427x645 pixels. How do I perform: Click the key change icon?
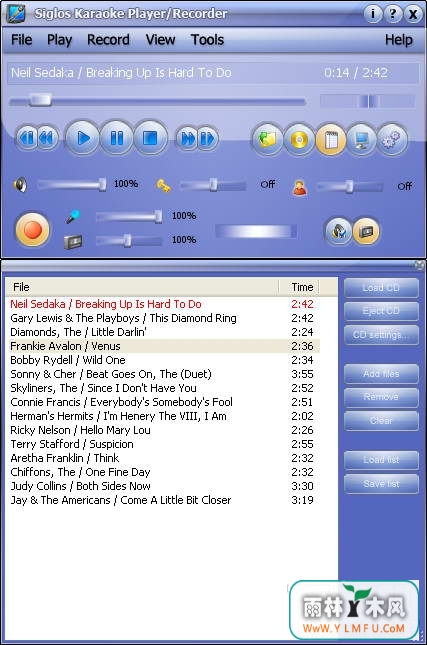click(163, 186)
